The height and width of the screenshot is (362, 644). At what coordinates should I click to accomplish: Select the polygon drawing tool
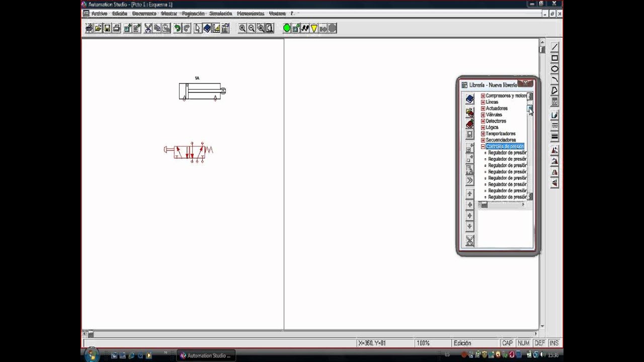554,90
